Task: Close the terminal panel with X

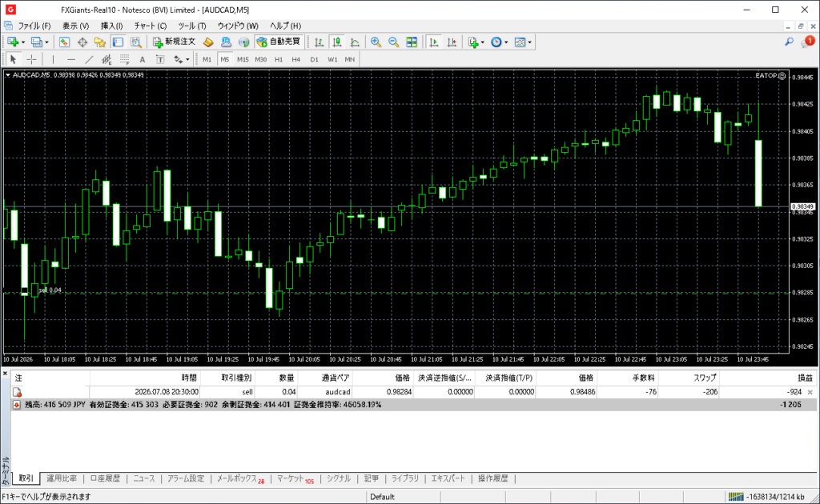Action: pos(6,374)
